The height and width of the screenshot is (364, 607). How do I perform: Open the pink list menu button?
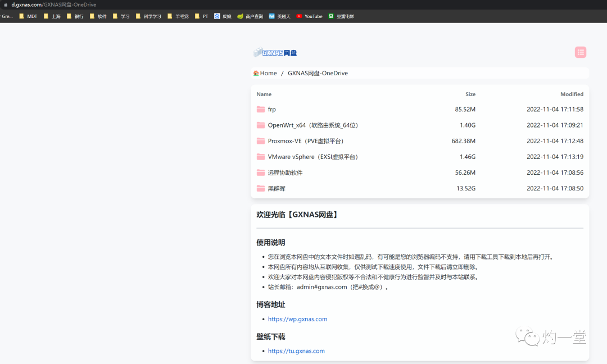(581, 52)
